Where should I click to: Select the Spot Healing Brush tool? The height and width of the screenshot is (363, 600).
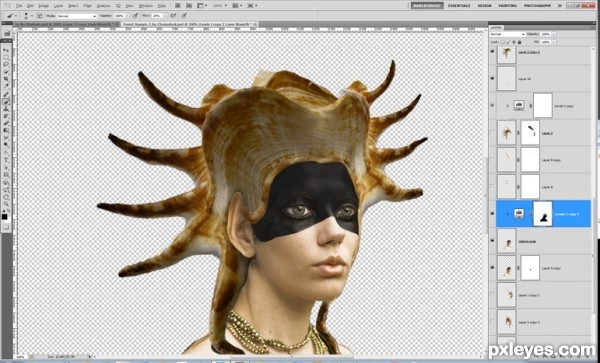[7, 94]
